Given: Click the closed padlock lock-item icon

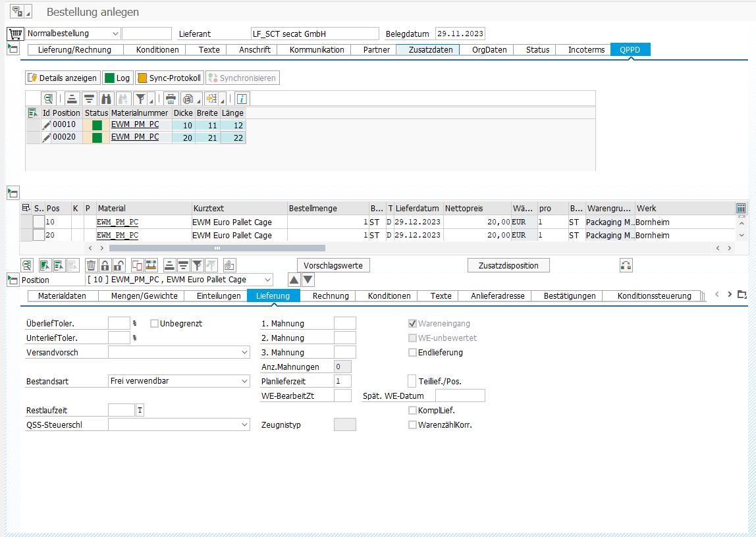Looking at the screenshot, I should (x=105, y=265).
